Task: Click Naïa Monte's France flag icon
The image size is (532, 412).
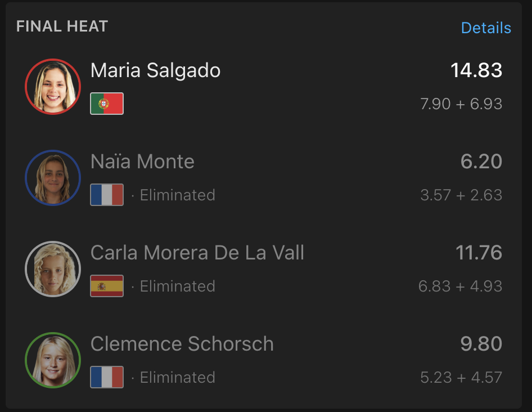Action: click(107, 195)
